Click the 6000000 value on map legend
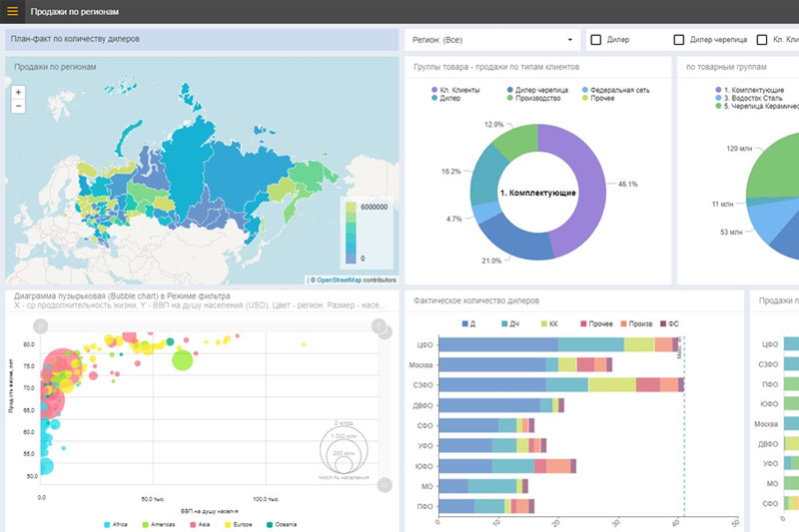 coord(374,208)
